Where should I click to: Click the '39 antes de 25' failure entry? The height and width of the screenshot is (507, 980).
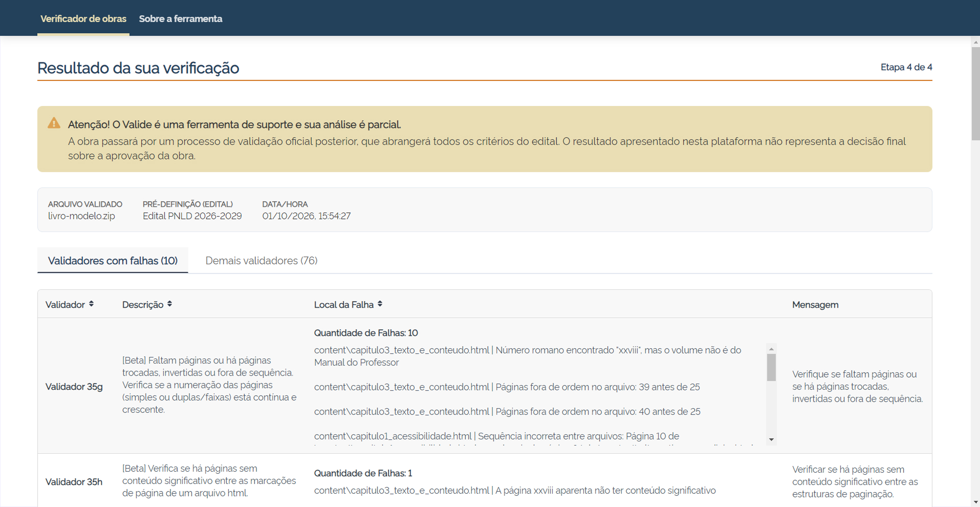coord(507,387)
